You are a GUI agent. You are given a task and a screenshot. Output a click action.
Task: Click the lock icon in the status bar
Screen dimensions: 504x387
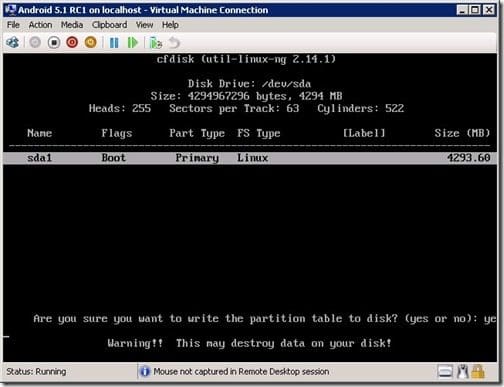point(478,371)
